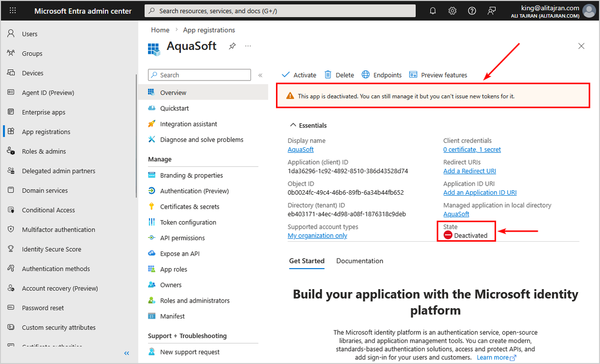Open the feedback icon in header
Screen dimensions: 600x364
click(492, 11)
